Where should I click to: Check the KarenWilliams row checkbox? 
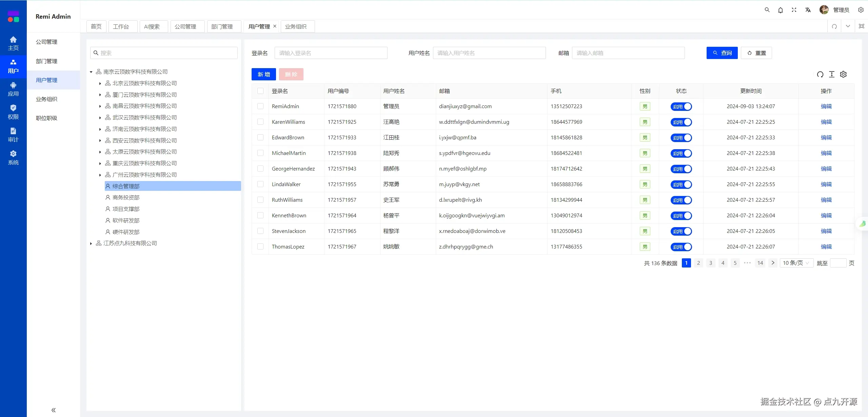point(260,122)
